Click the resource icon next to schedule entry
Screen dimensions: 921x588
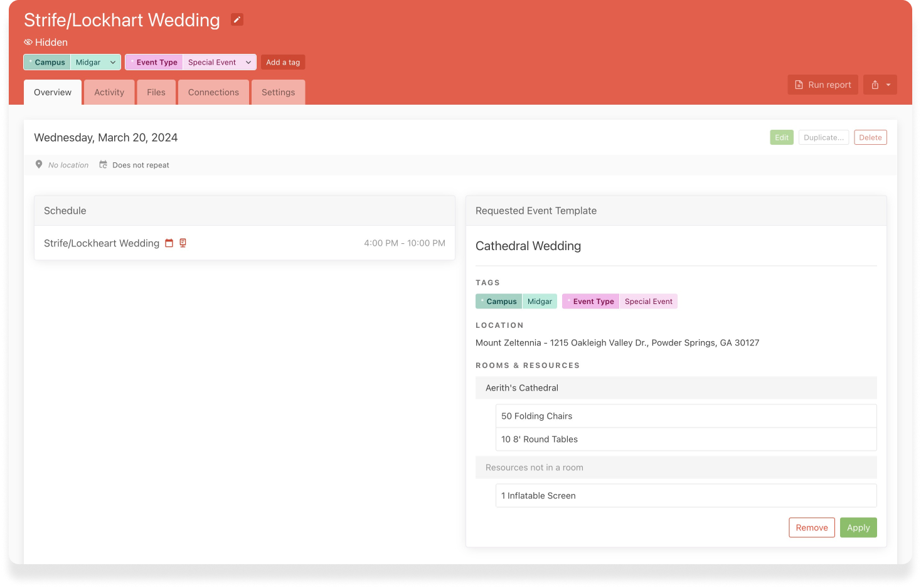pos(183,243)
